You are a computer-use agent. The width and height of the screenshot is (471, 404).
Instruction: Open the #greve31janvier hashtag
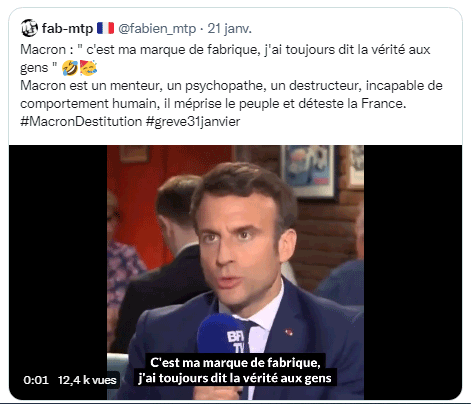click(x=193, y=122)
